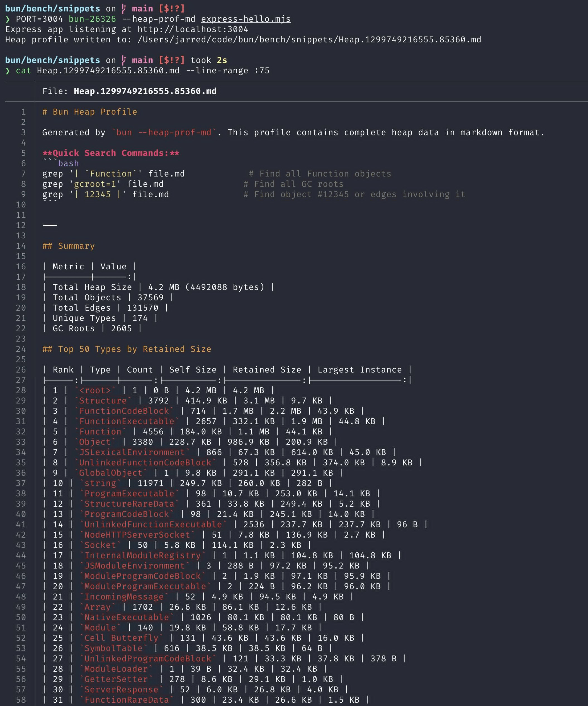Viewport: 588px width, 706px height.
Task: Click the green prompt arrow before PORT=3004
Action: [8, 19]
